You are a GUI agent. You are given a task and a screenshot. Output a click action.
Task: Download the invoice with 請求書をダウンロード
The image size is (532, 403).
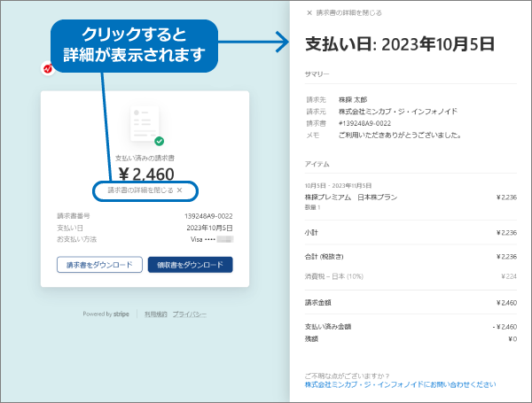click(99, 265)
